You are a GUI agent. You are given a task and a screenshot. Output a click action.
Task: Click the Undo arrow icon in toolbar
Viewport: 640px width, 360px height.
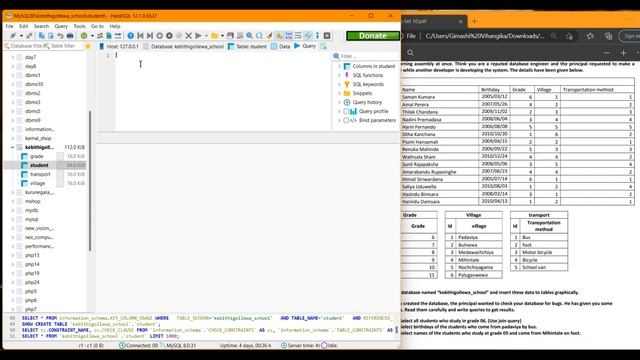(x=60, y=36)
